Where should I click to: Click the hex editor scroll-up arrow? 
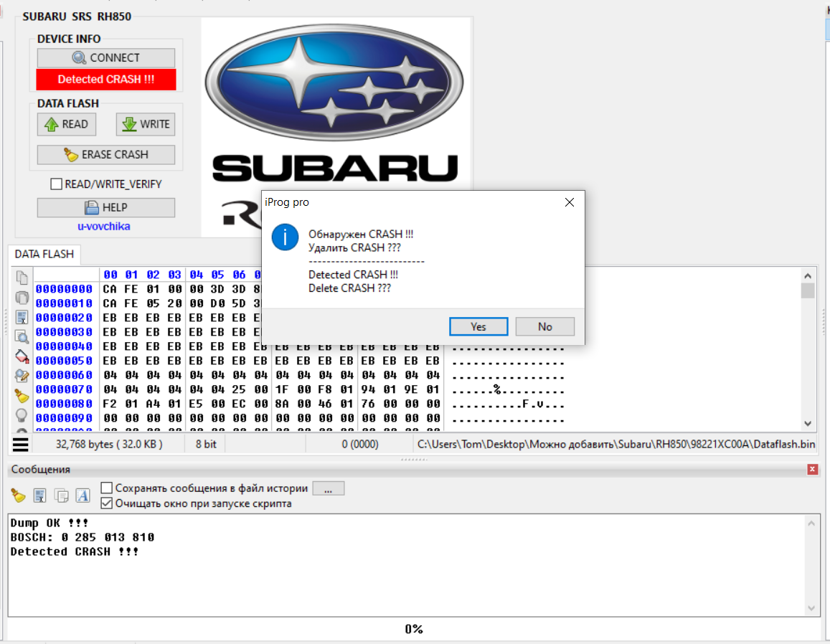coord(808,275)
